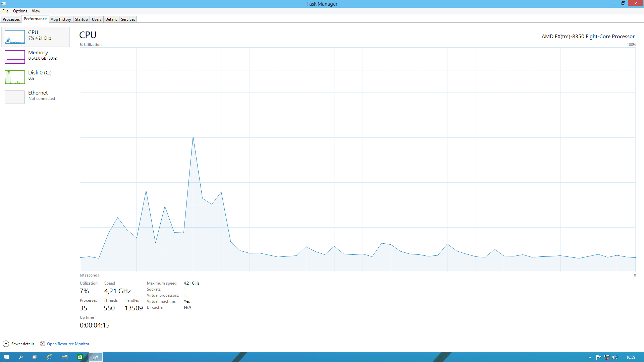
Task: Switch to the Services tab
Action: (128, 19)
